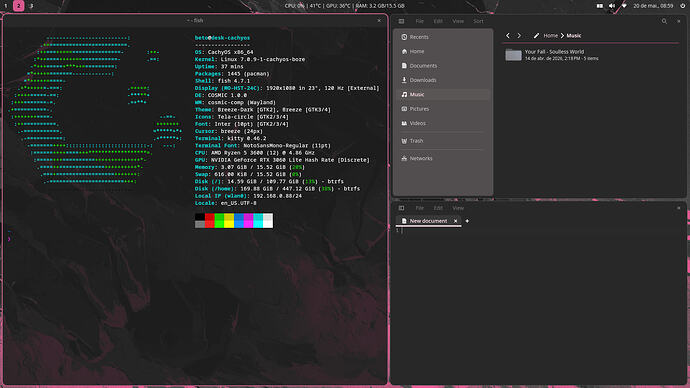The height and width of the screenshot is (388, 690).
Task: Switch to workspace 3 in the top panel
Action: [31, 6]
